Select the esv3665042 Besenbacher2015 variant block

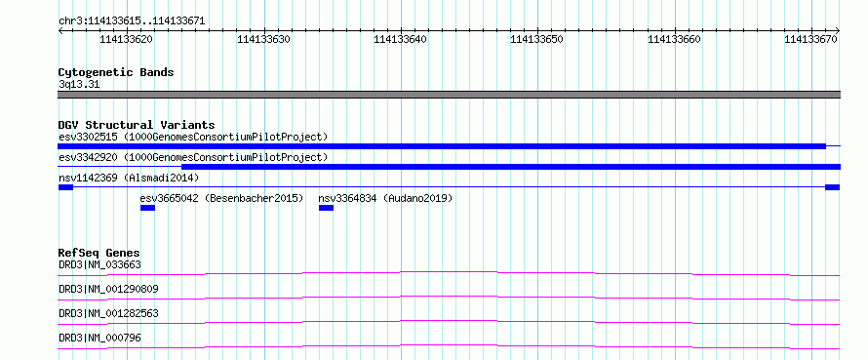148,208
